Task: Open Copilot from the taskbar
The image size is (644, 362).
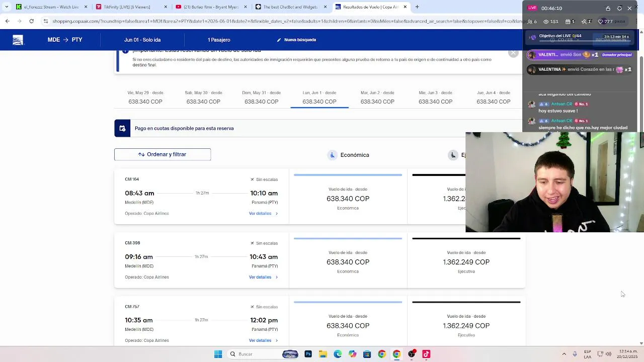Action: click(x=352, y=354)
